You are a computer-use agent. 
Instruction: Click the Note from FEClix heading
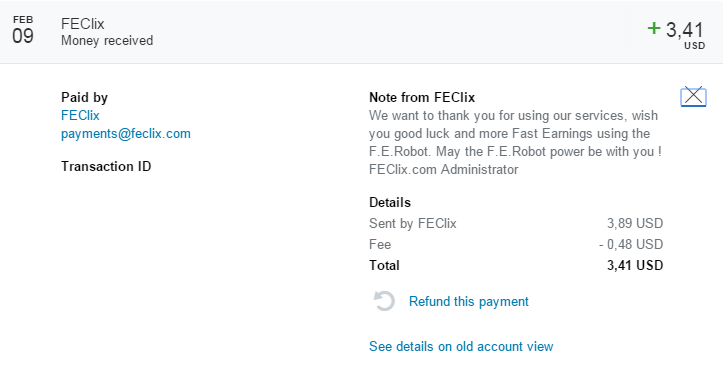pos(422,97)
